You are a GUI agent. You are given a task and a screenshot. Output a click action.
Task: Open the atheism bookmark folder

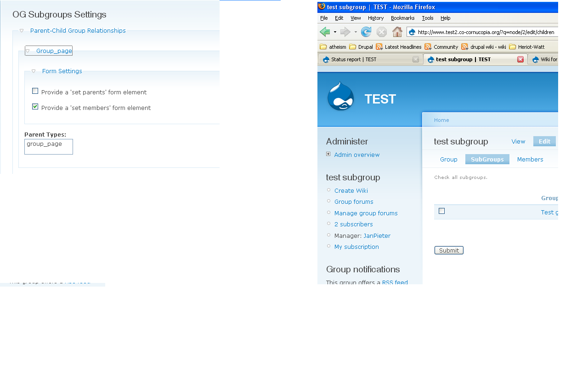(x=333, y=47)
